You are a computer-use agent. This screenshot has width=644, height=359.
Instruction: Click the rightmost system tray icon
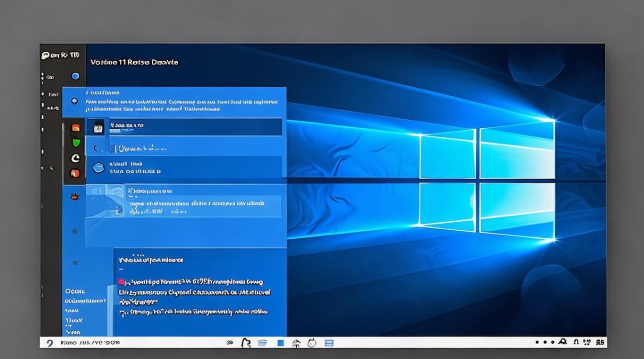599,342
